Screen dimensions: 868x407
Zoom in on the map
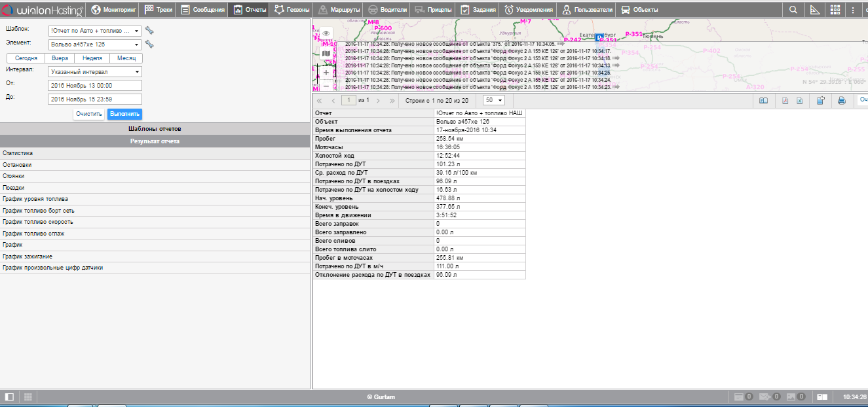coord(326,73)
